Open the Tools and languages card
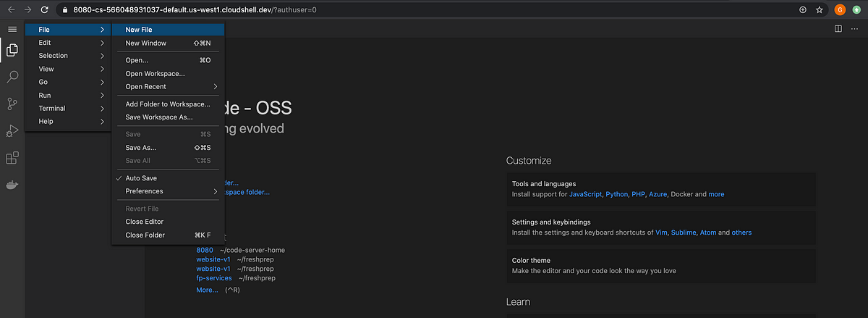 tap(660, 189)
